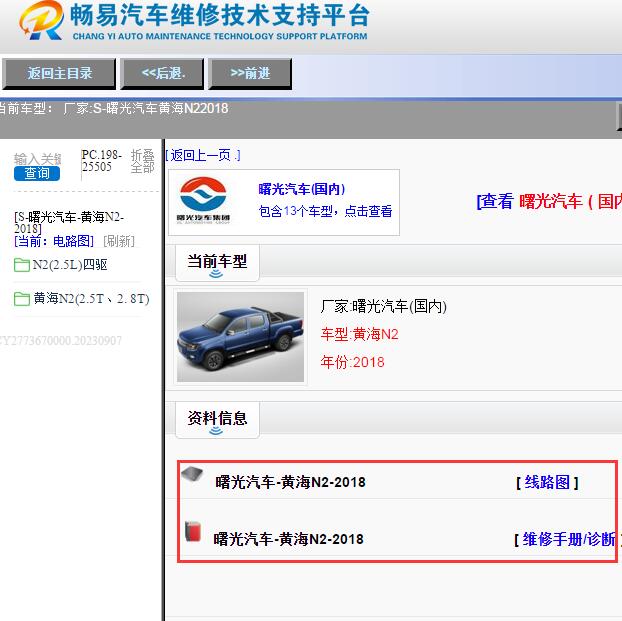The height and width of the screenshot is (621, 622).
Task: Click the blue pickup truck thumbnail
Action: coord(240,337)
